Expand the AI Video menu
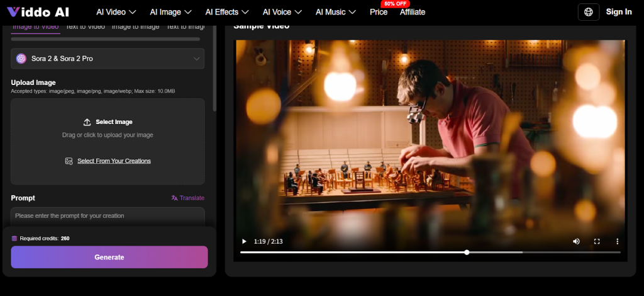 click(116, 12)
